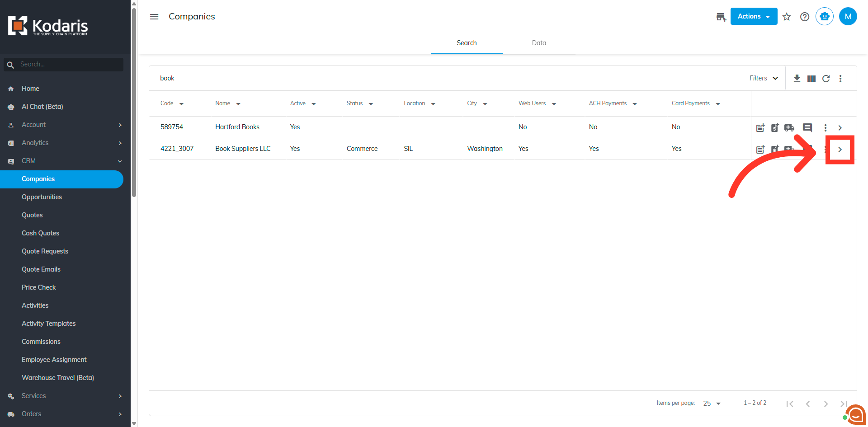Open the Active column sort menu
868x427 pixels.
(x=314, y=104)
